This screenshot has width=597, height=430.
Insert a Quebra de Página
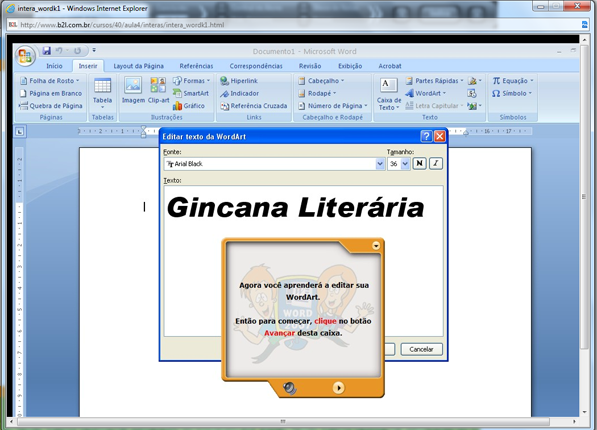51,106
